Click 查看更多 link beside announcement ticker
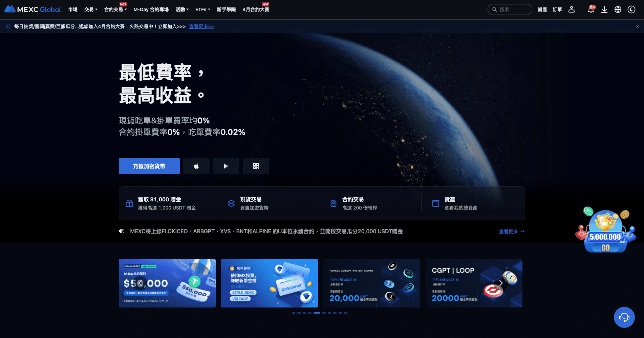Image resolution: width=644 pixels, height=338 pixels. tap(512, 231)
